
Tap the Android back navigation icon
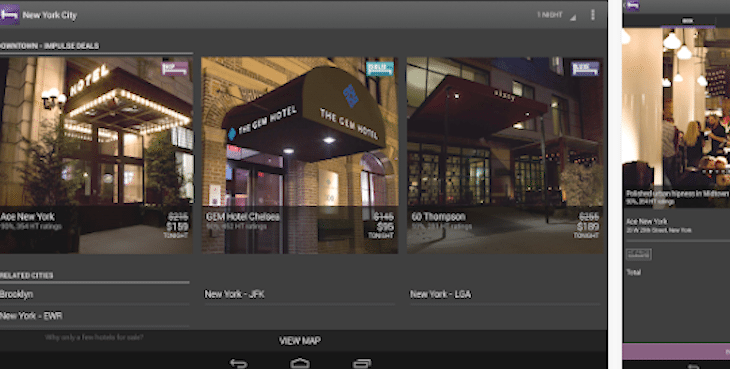tap(239, 363)
